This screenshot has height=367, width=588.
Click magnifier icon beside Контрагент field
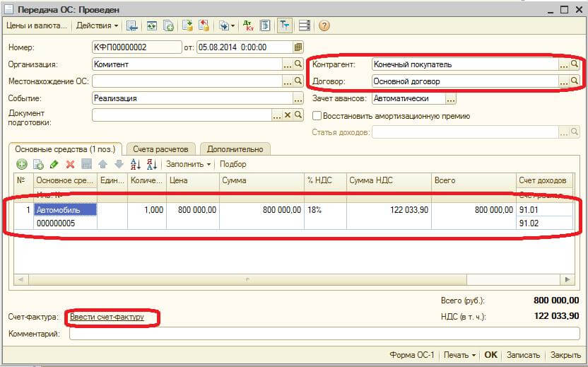coord(575,64)
